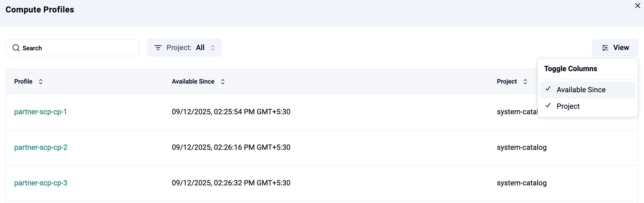644x203 pixels.
Task: Click the Profile column header
Action: (23, 82)
